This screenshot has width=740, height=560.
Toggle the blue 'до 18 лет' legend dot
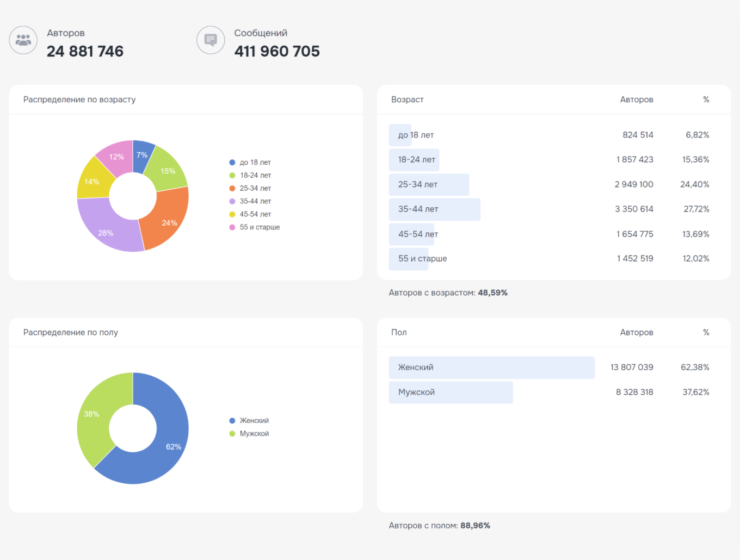(x=232, y=163)
